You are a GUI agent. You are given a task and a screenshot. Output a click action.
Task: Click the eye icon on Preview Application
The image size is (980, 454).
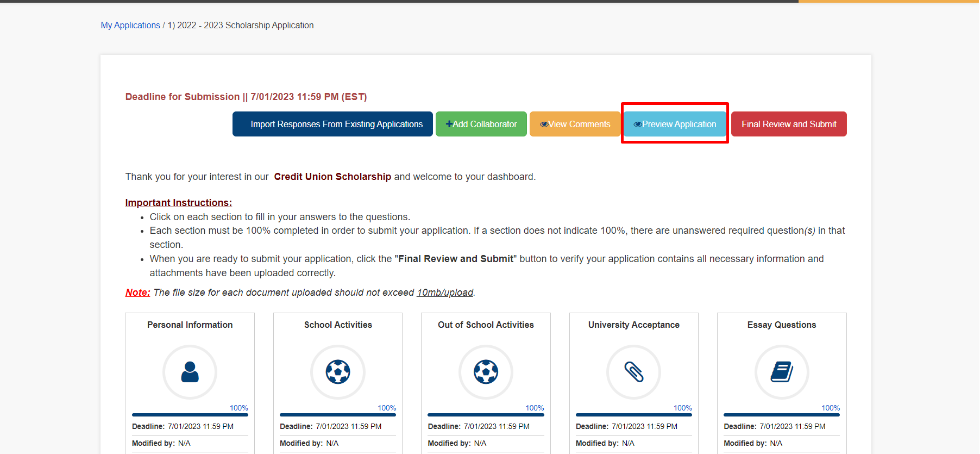(638, 125)
